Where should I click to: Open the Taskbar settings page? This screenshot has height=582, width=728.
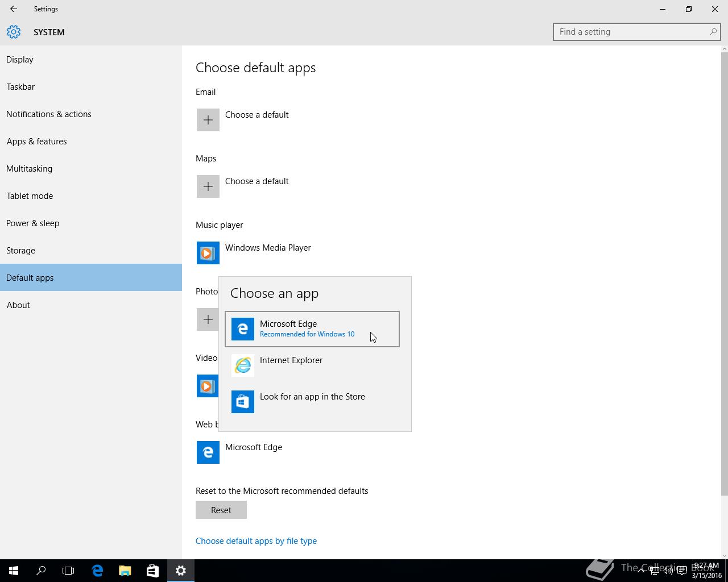point(91,86)
